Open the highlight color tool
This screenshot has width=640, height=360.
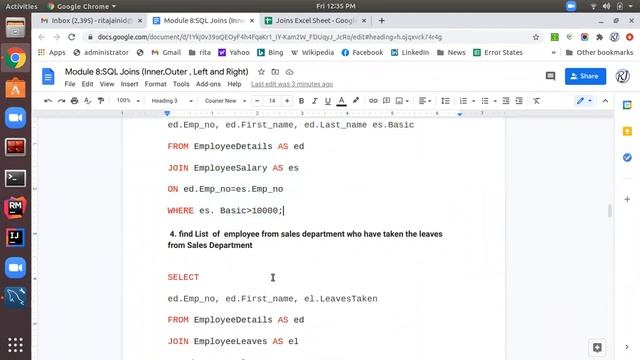click(356, 100)
